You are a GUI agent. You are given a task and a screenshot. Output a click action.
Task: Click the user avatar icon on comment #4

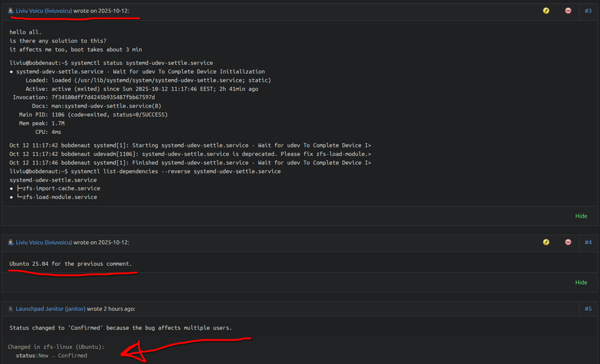click(11, 242)
